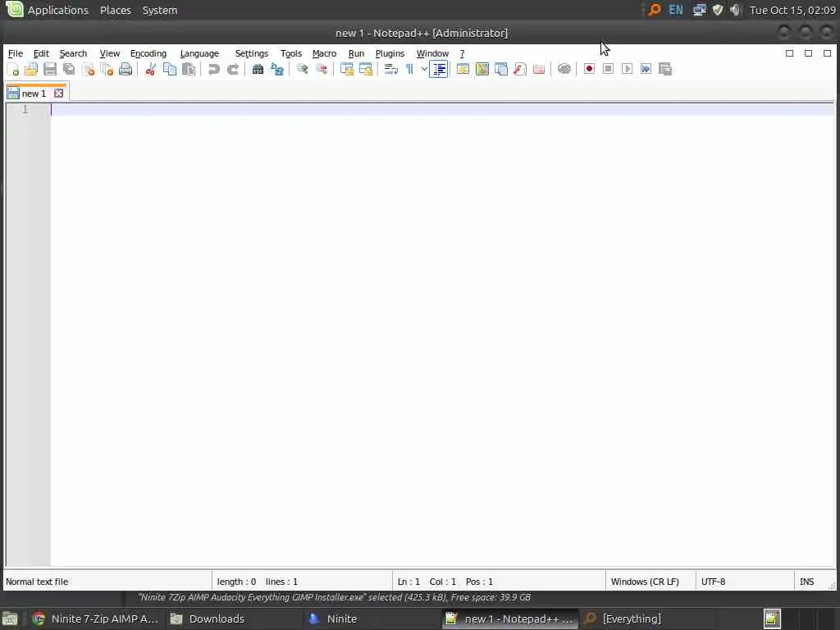This screenshot has width=840, height=630.
Task: Run macro multiple times icon
Action: pyautogui.click(x=646, y=69)
